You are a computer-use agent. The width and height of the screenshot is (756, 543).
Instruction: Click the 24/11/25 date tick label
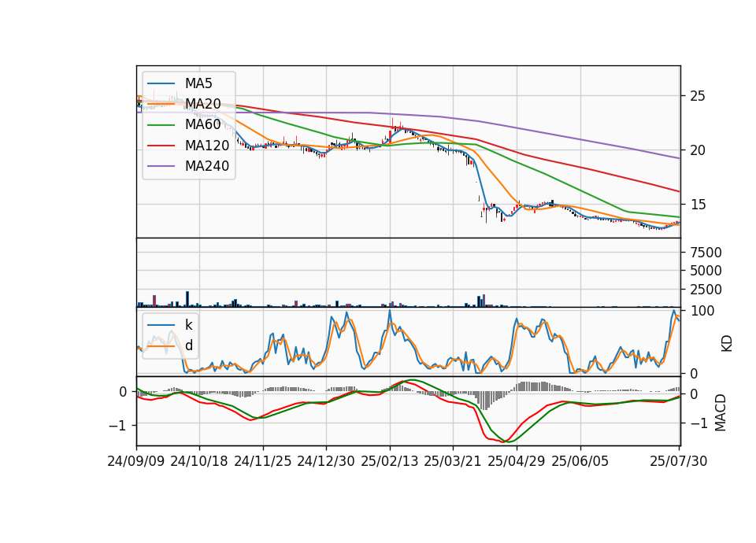click(263, 461)
